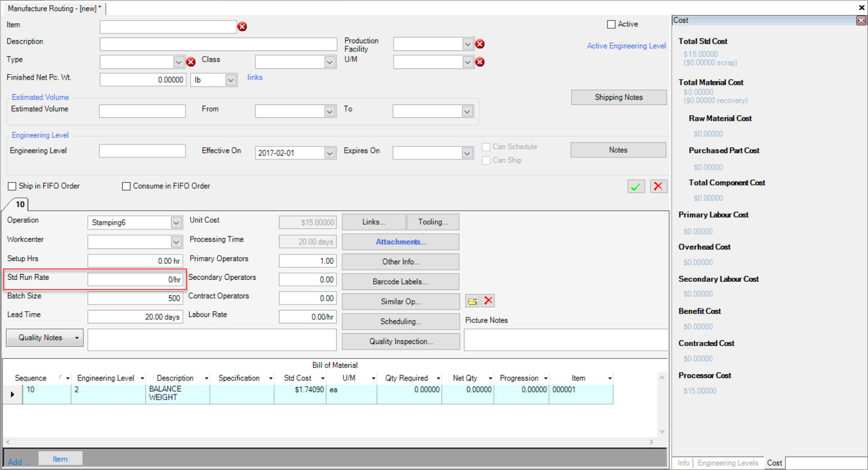Check Ship in FIFO Order

click(x=12, y=186)
